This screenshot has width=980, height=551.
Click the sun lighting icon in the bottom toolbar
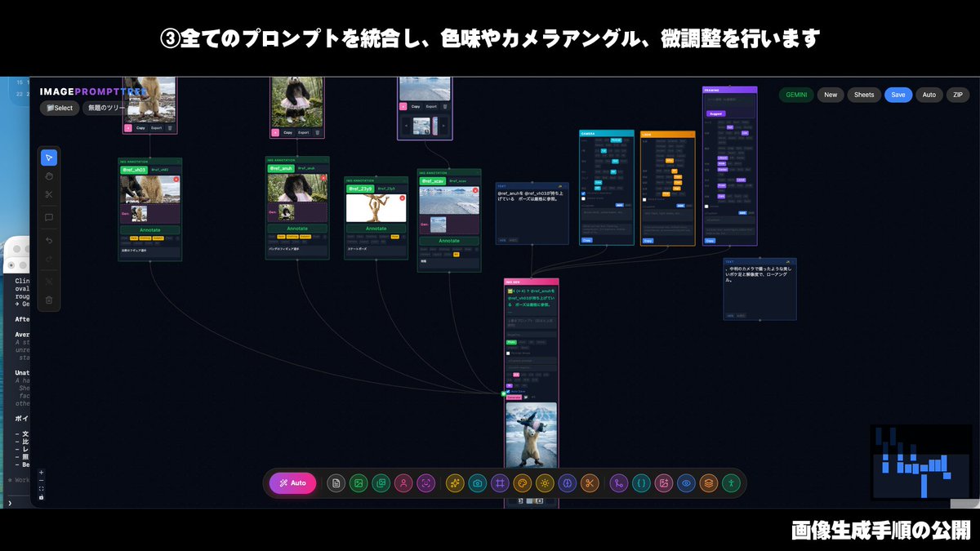pyautogui.click(x=545, y=483)
